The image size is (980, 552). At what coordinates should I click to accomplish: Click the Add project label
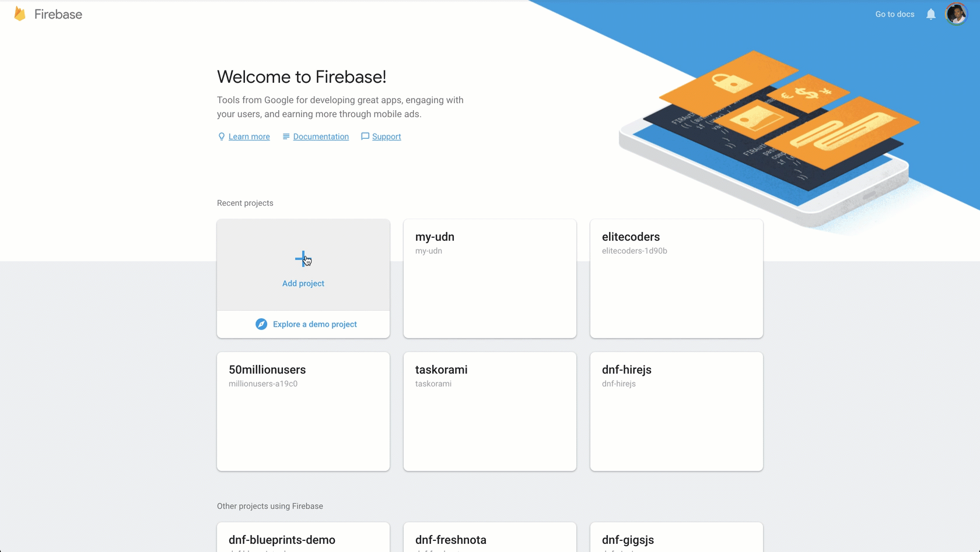pyautogui.click(x=303, y=283)
